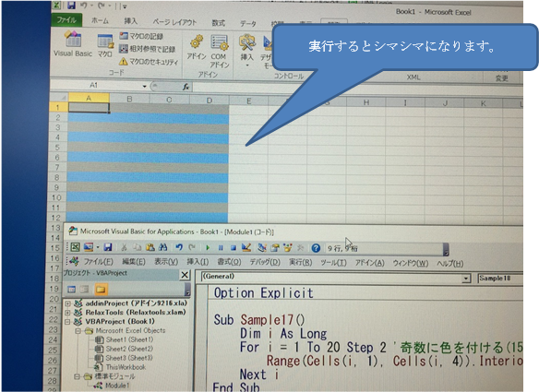539x392 pixels.
Task: Click the Paste clipboard icon in VBE toolbar
Action: click(150, 247)
